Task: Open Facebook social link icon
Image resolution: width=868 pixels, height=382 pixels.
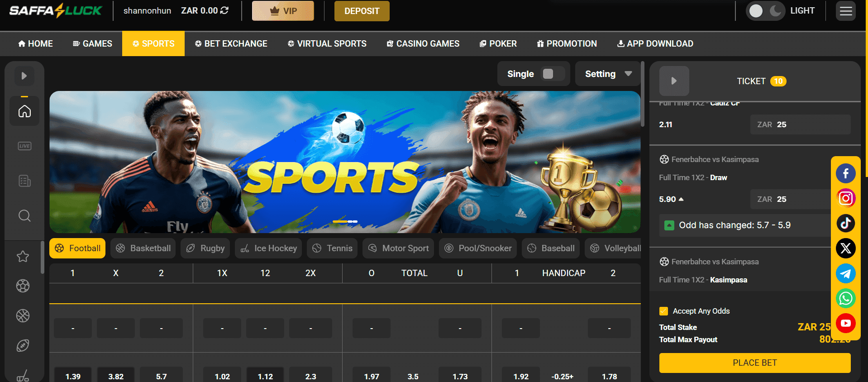Action: click(845, 173)
